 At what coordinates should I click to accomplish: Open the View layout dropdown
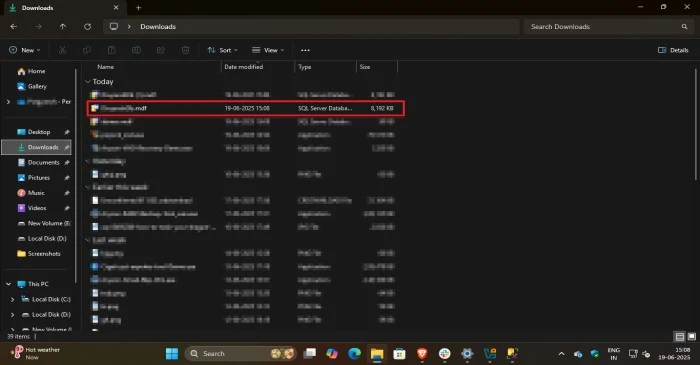268,50
